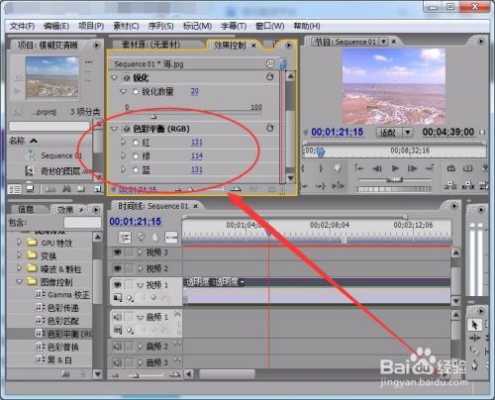495x400 pixels.
Task: Open the 文件(F) menu
Action: click(22, 26)
